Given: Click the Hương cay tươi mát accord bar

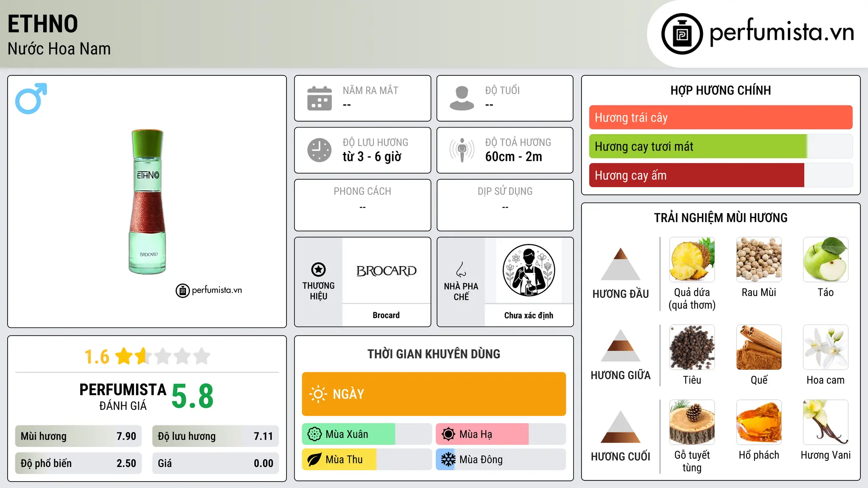Looking at the screenshot, I should (721, 146).
